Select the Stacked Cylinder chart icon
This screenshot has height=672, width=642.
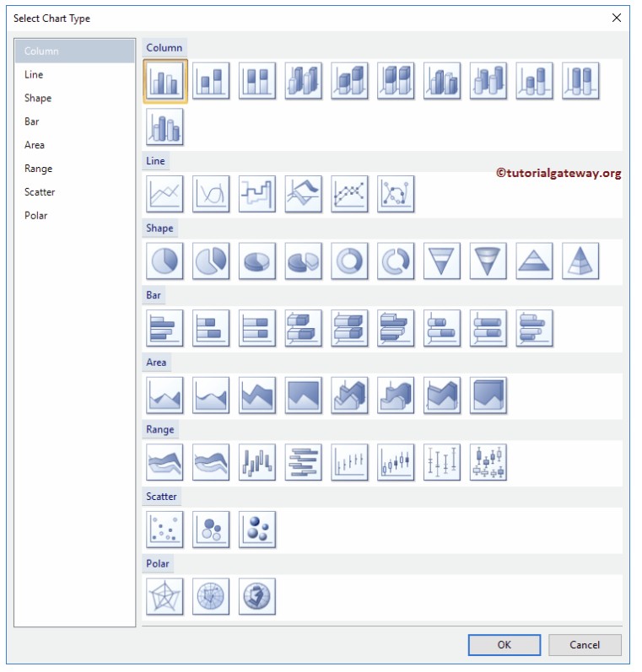pos(535,81)
